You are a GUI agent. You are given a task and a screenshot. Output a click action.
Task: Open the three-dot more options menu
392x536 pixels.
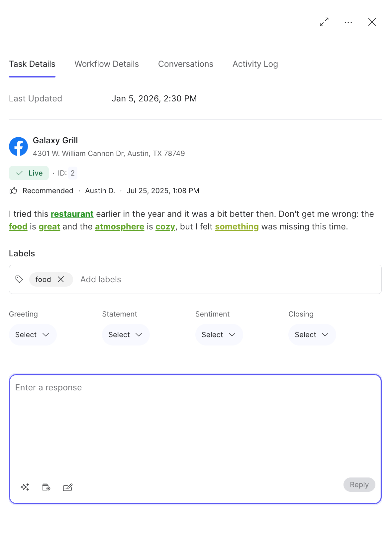click(x=348, y=23)
